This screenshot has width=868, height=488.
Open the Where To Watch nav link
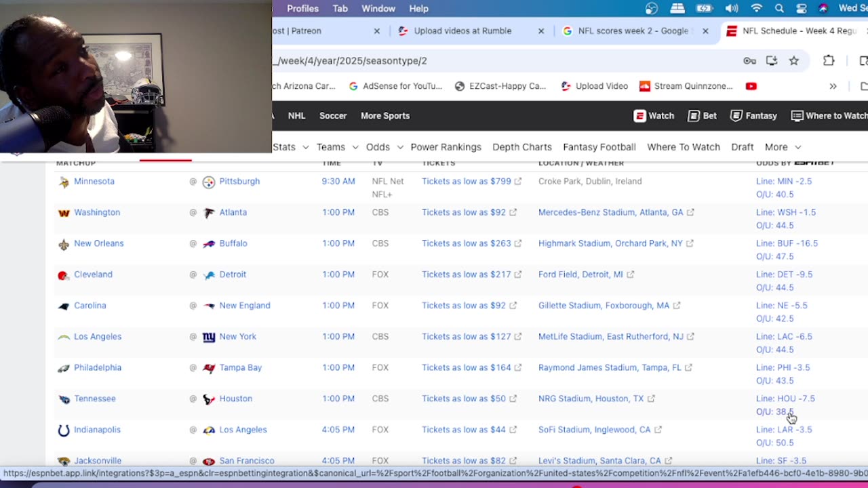tap(684, 147)
